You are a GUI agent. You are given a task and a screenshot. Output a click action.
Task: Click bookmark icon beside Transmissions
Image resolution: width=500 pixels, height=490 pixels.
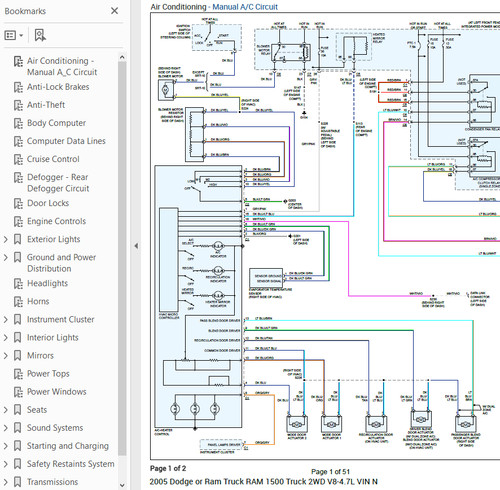(18, 482)
